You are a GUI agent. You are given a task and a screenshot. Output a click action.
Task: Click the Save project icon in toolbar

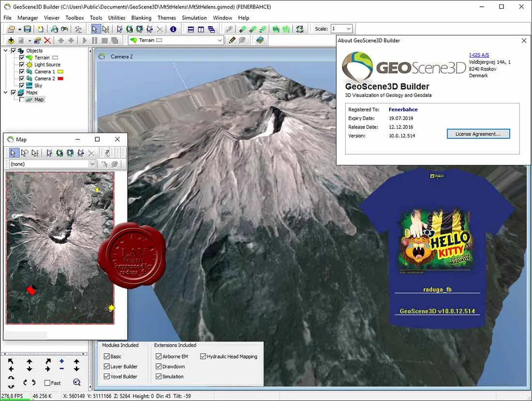point(28,29)
